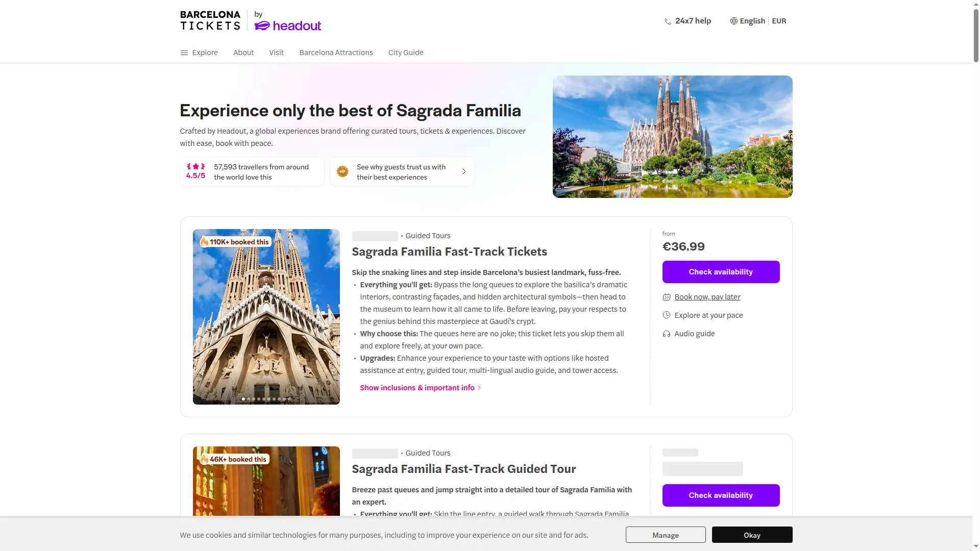Open the See why guests trust us card
Viewport: 980px width, 551px height.
tap(402, 171)
